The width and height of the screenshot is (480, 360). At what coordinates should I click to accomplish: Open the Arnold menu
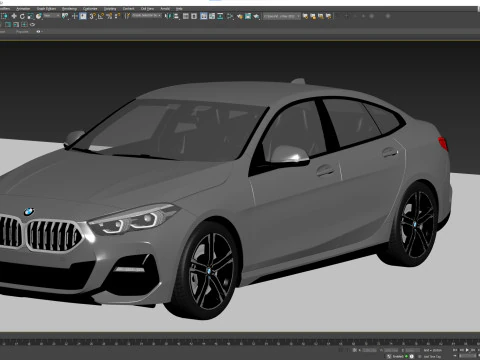(165, 9)
